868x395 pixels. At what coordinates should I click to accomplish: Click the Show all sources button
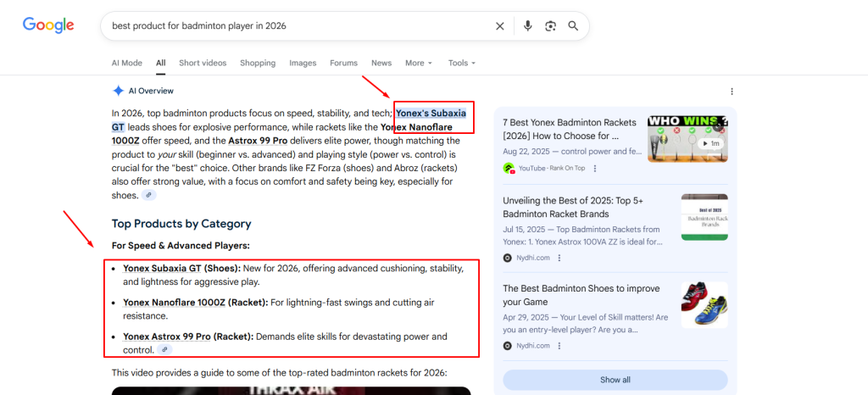point(615,380)
